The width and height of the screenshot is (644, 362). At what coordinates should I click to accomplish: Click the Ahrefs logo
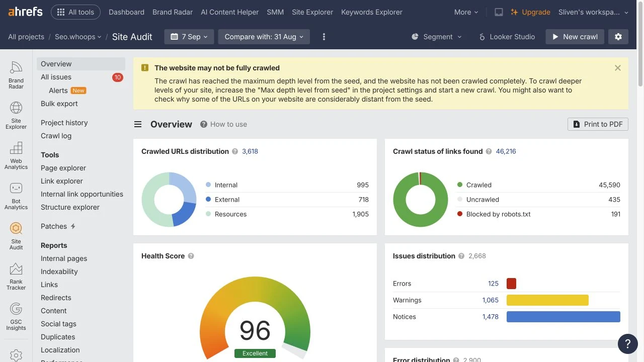click(x=25, y=12)
